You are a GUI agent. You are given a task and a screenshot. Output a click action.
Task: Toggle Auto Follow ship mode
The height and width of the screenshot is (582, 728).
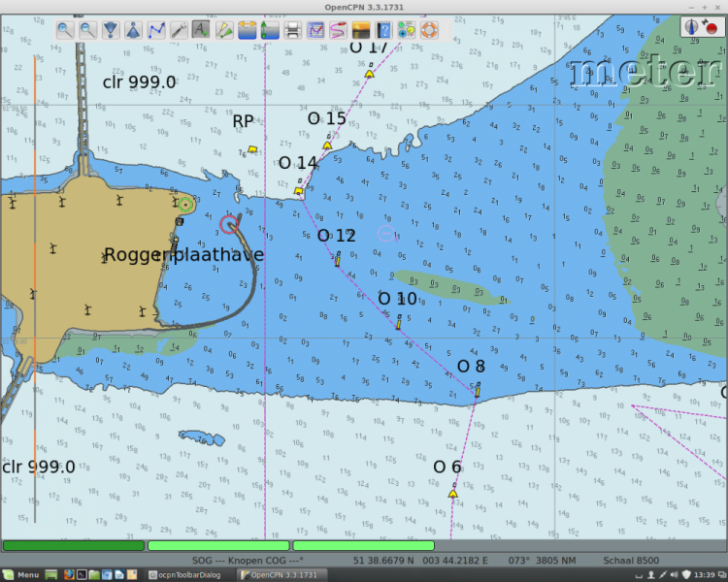133,30
